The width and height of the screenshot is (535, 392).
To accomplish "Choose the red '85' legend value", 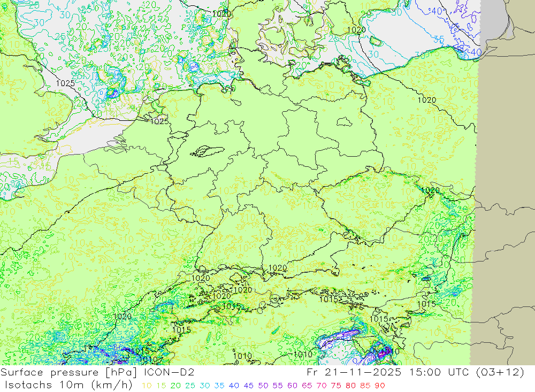I will (x=365, y=386).
